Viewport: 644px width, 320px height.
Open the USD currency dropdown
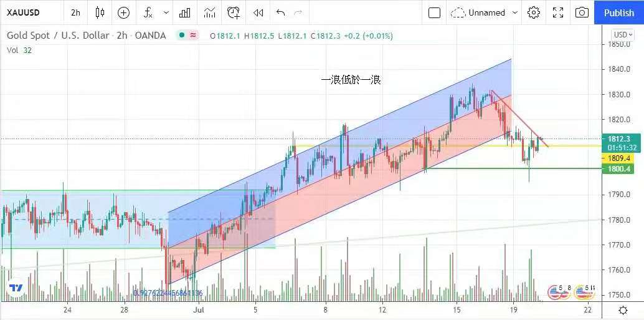[x=623, y=35]
